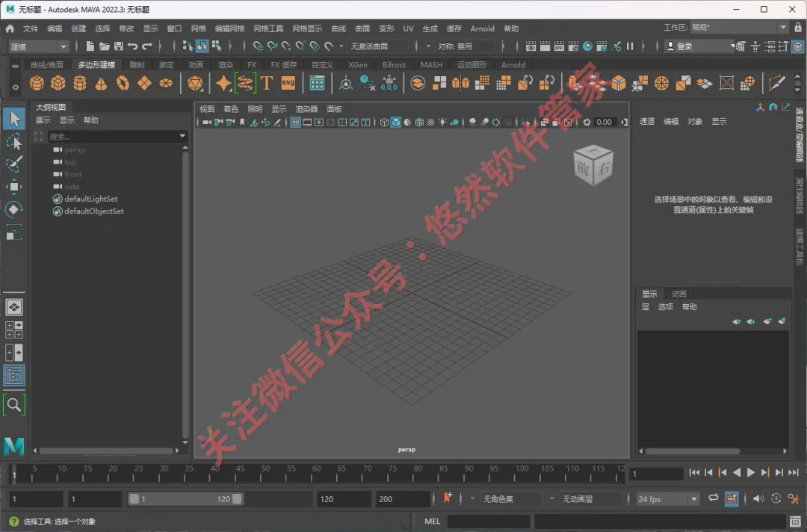
Task: Toggle the lock icon next to workspace
Action: pos(798,27)
